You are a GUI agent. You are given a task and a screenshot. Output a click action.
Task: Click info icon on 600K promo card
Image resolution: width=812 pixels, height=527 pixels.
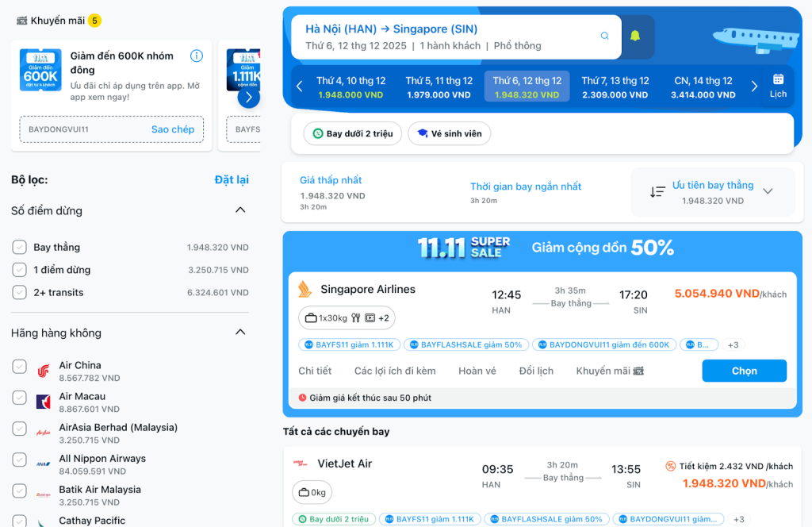[197, 56]
